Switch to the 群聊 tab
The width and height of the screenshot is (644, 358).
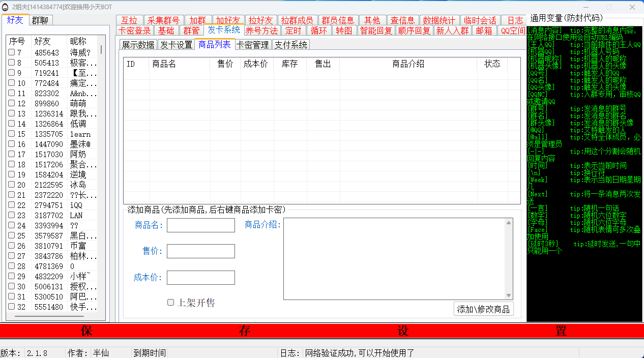click(x=41, y=20)
